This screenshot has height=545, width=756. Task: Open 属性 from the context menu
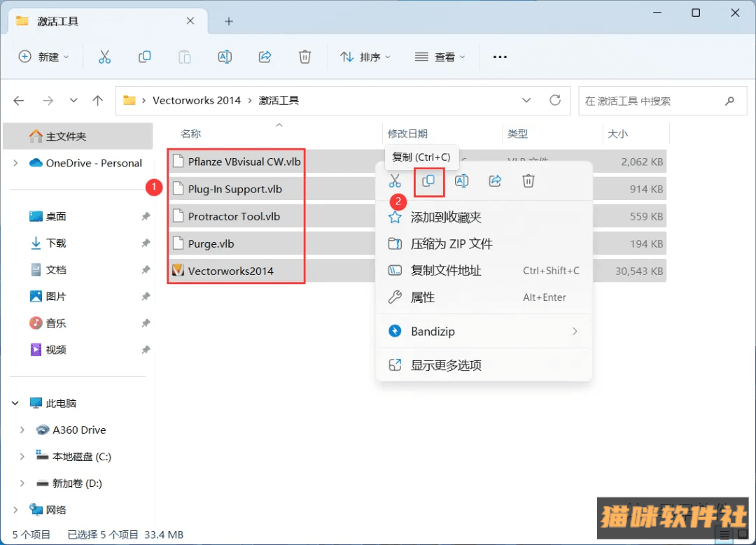[484, 297]
